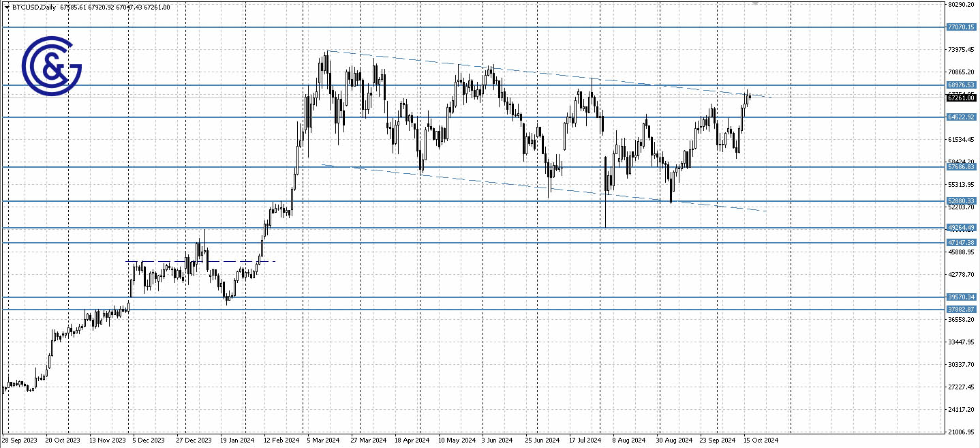
Task: Click the 37882.87 level label
Action: coord(961,309)
